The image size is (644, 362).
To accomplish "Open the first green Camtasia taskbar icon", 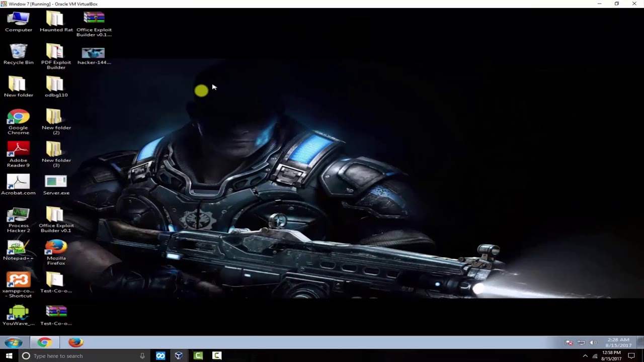I will (x=198, y=355).
